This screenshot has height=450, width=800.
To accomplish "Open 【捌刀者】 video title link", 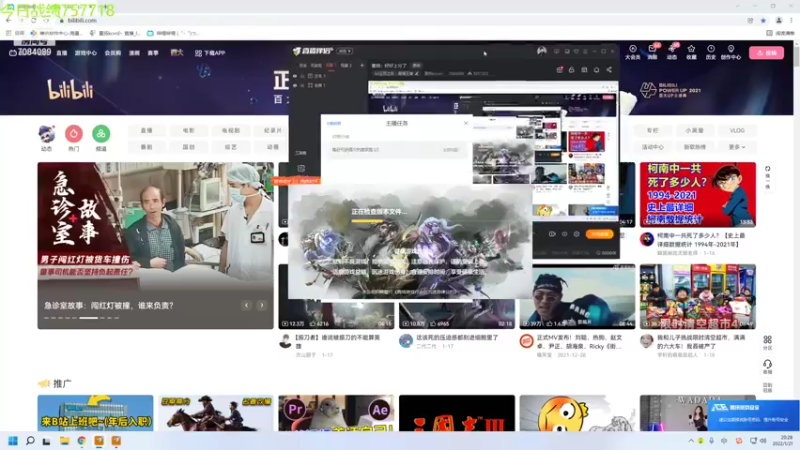I will tap(338, 341).
